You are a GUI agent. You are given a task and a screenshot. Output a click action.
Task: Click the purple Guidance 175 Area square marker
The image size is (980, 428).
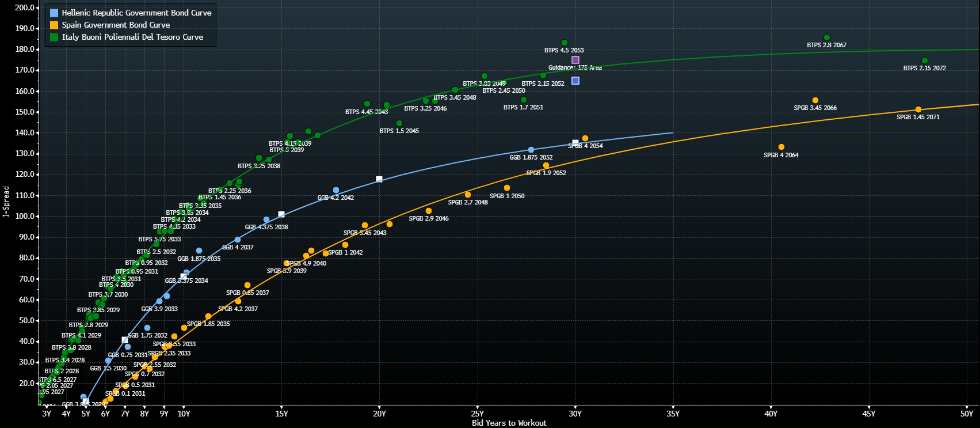pos(575,60)
